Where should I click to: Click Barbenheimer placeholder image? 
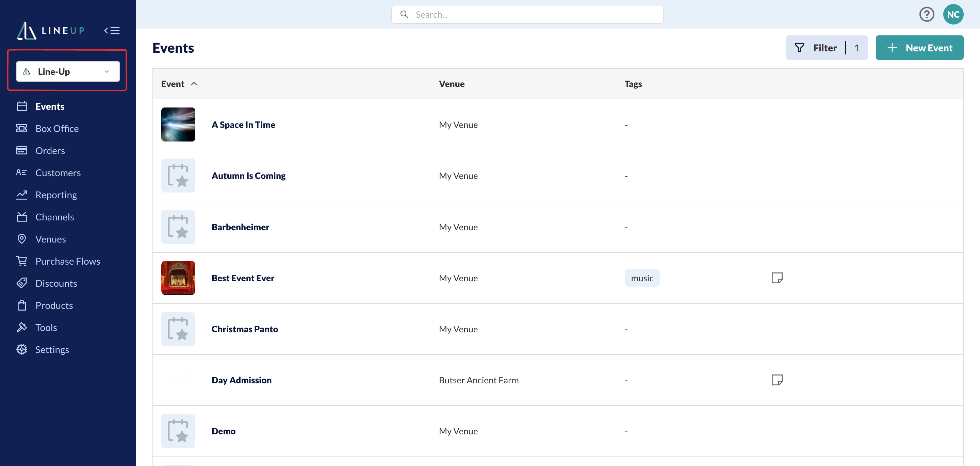click(x=178, y=227)
